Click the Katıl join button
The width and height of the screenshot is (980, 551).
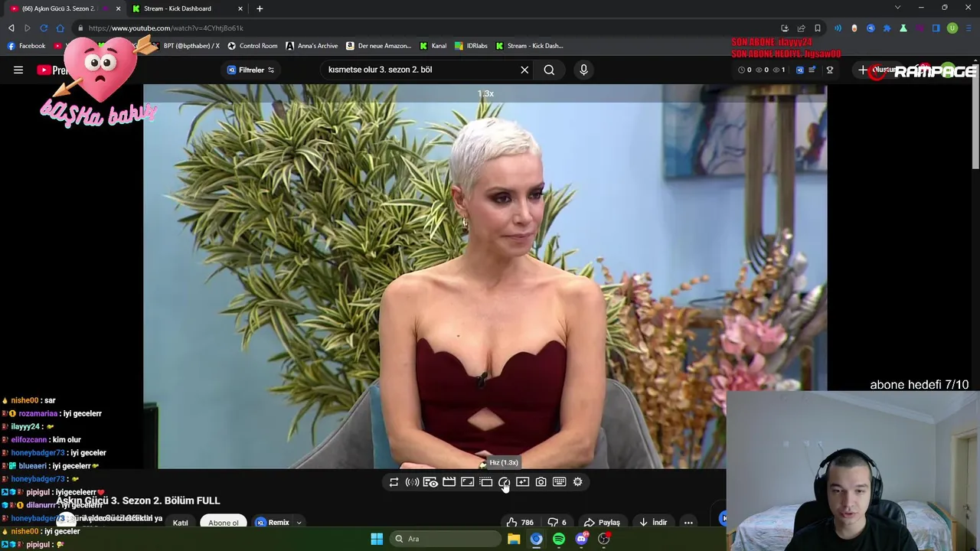click(x=181, y=523)
